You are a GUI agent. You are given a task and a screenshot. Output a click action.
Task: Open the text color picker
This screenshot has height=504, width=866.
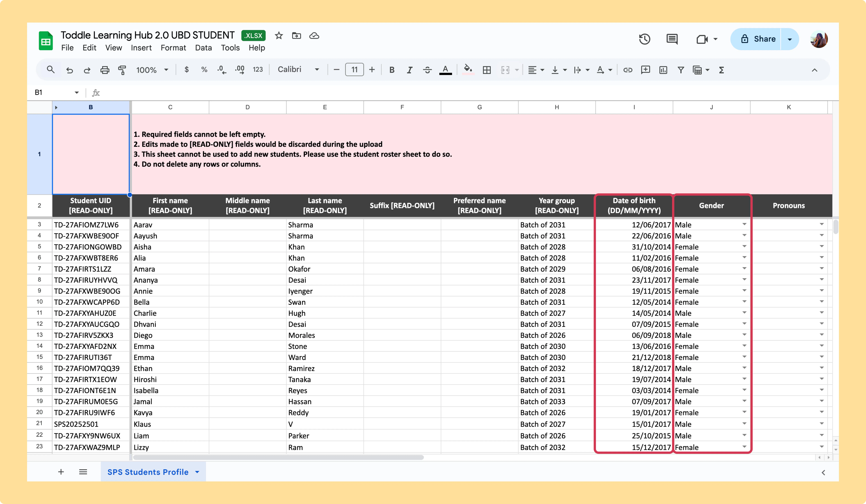click(445, 70)
